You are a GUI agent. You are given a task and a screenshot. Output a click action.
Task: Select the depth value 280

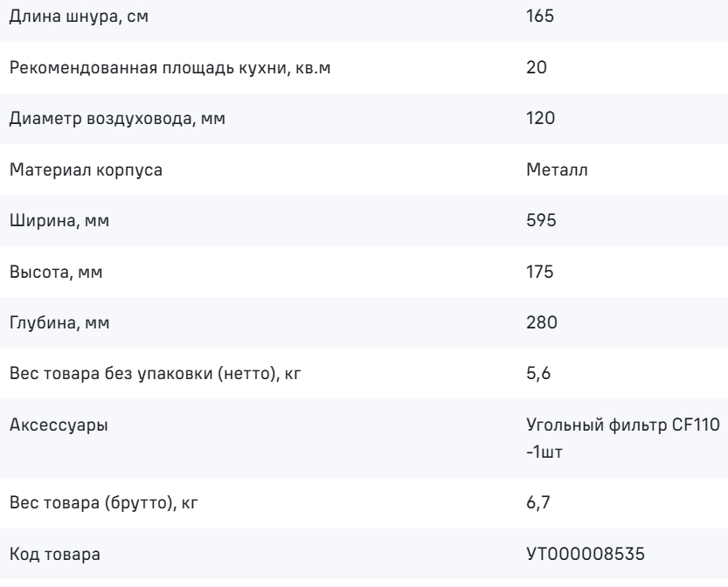click(541, 322)
